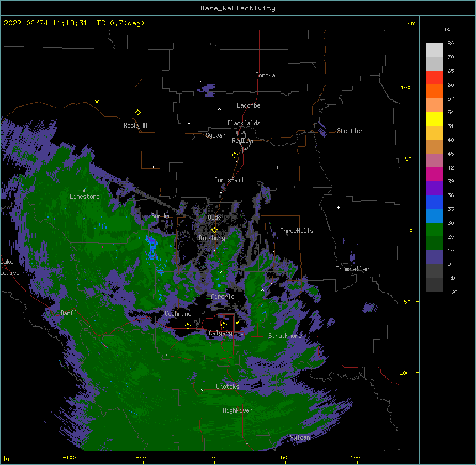Click the Calgary city label
Screen dimensions: 476x465
(x=220, y=333)
